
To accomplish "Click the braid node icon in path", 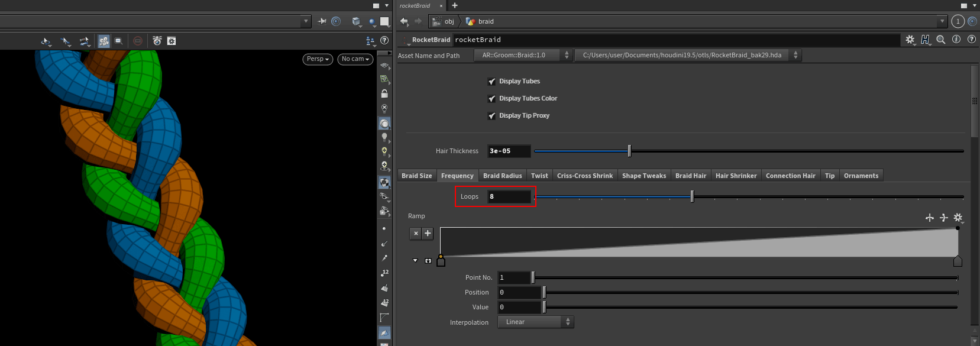I will (471, 21).
